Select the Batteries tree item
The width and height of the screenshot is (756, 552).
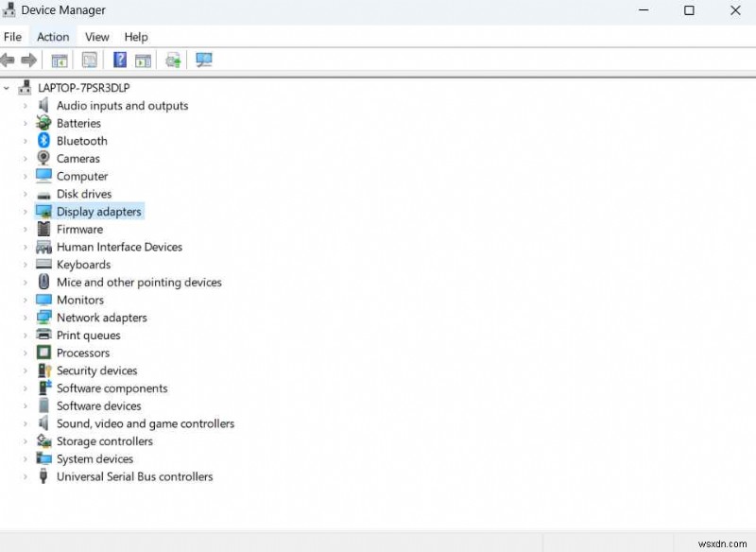coord(77,123)
